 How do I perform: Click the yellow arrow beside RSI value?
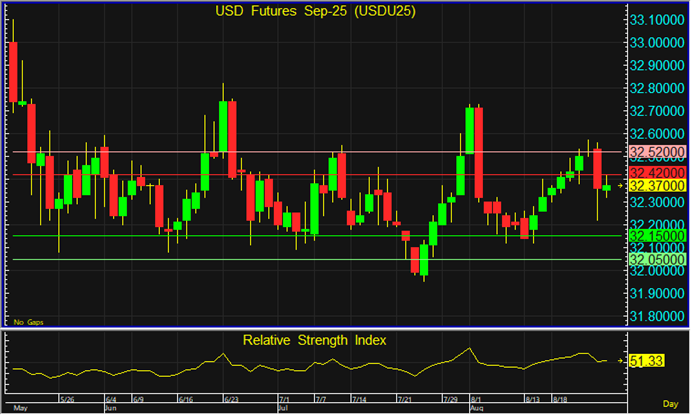(620, 361)
